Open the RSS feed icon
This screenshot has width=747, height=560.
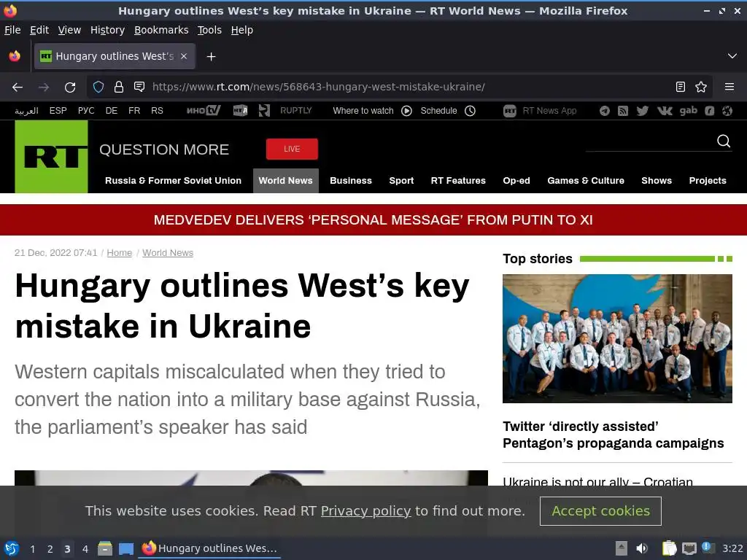pyautogui.click(x=623, y=111)
